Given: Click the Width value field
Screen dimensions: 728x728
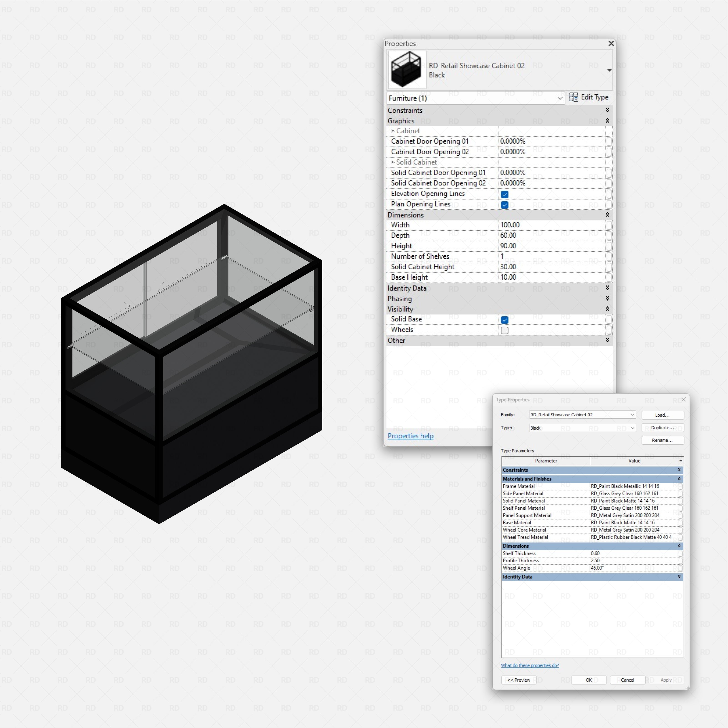Looking at the screenshot, I should coord(552,225).
